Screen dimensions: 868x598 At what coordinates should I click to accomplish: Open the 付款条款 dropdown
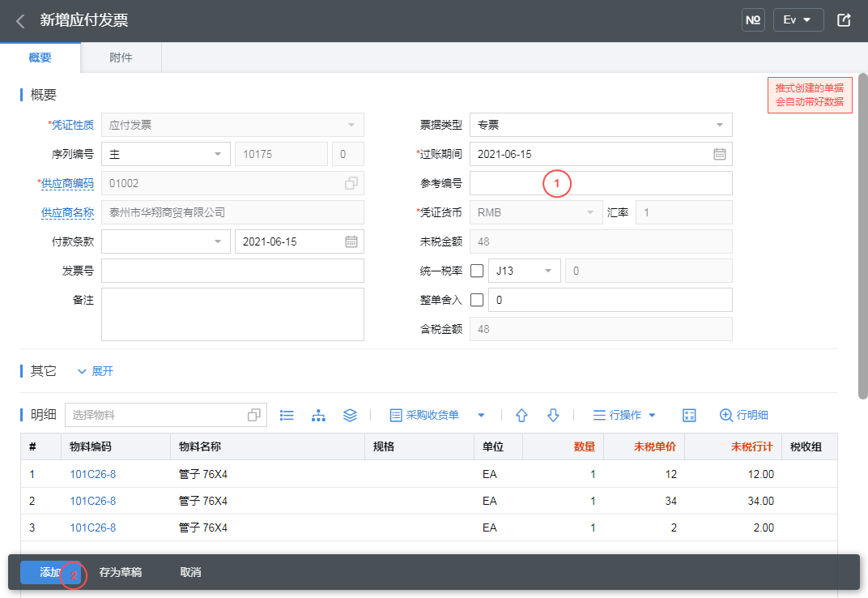click(x=165, y=241)
